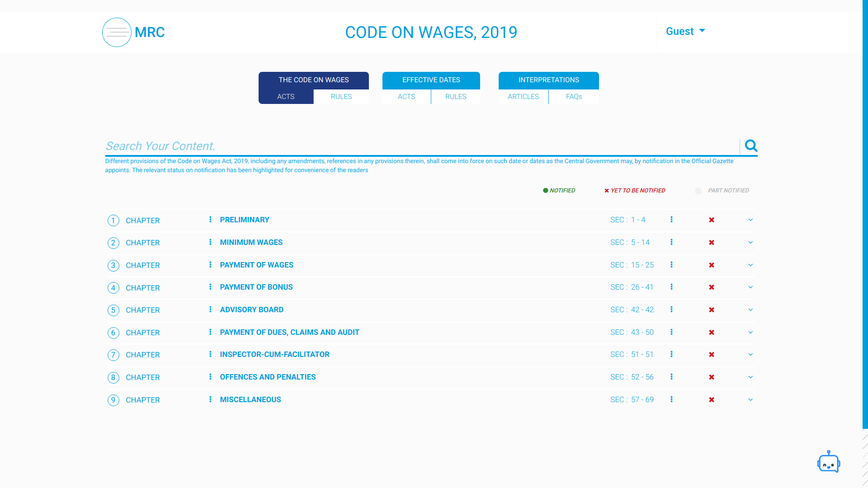Screen dimensions: 868x488
Task: Click the search magnifier icon
Action: tap(751, 145)
